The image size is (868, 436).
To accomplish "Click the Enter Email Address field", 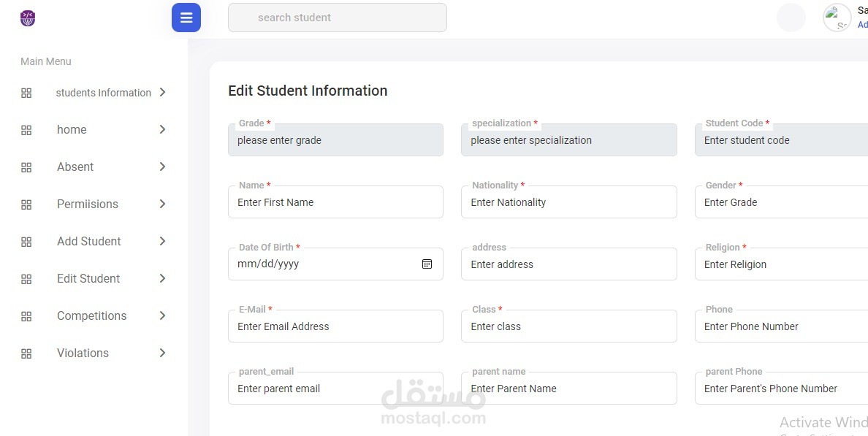I will (335, 326).
